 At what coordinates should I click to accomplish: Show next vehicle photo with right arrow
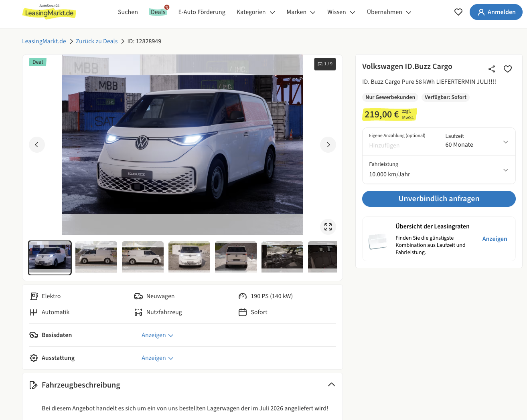point(328,145)
